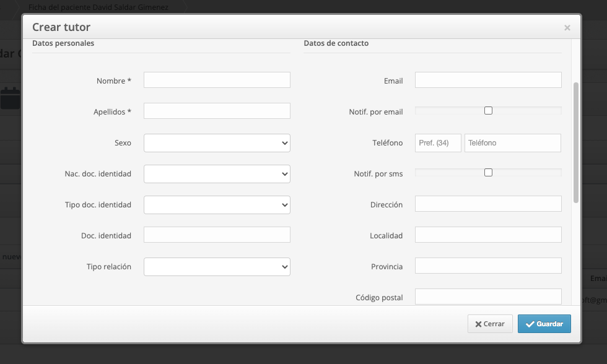Focus the Doc. identidad text field
The width and height of the screenshot is (607, 364).
217,235
